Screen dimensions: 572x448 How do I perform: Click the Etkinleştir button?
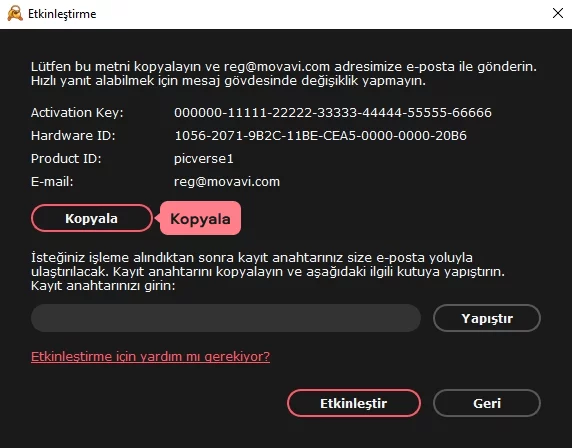354,403
